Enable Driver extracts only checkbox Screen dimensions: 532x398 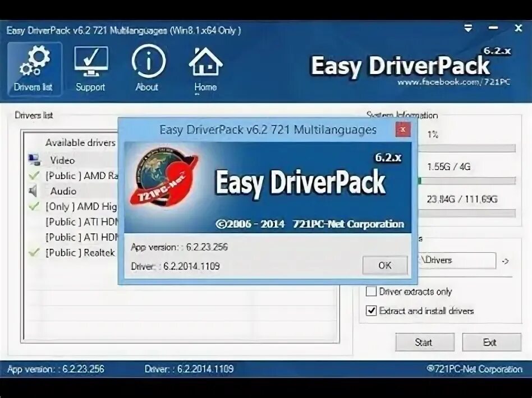[371, 291]
